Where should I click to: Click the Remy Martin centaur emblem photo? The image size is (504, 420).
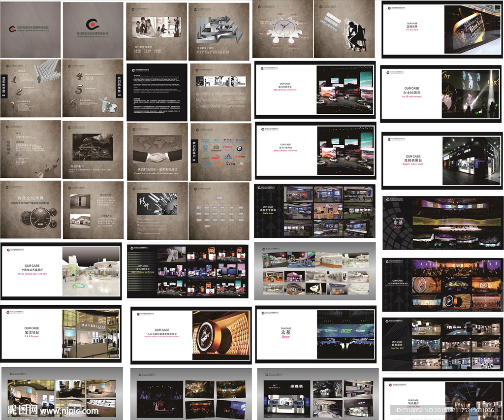point(221,335)
